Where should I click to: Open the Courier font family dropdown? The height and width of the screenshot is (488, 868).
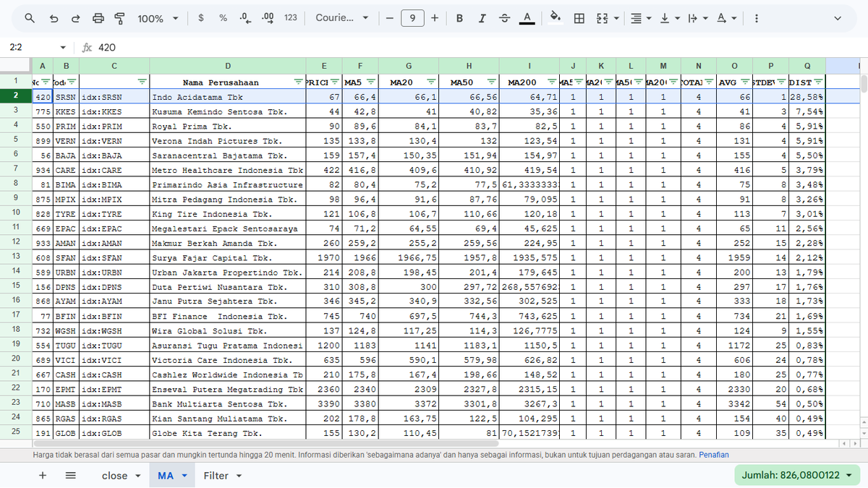(x=342, y=18)
